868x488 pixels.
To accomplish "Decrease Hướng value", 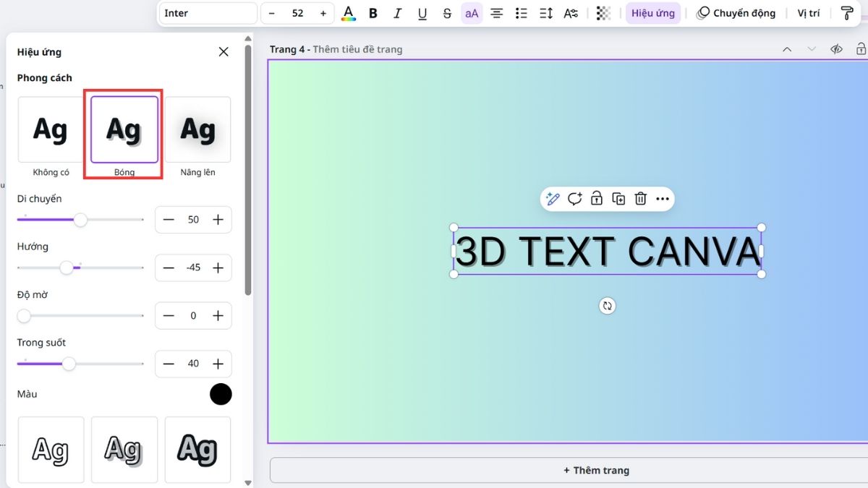I will 169,267.
